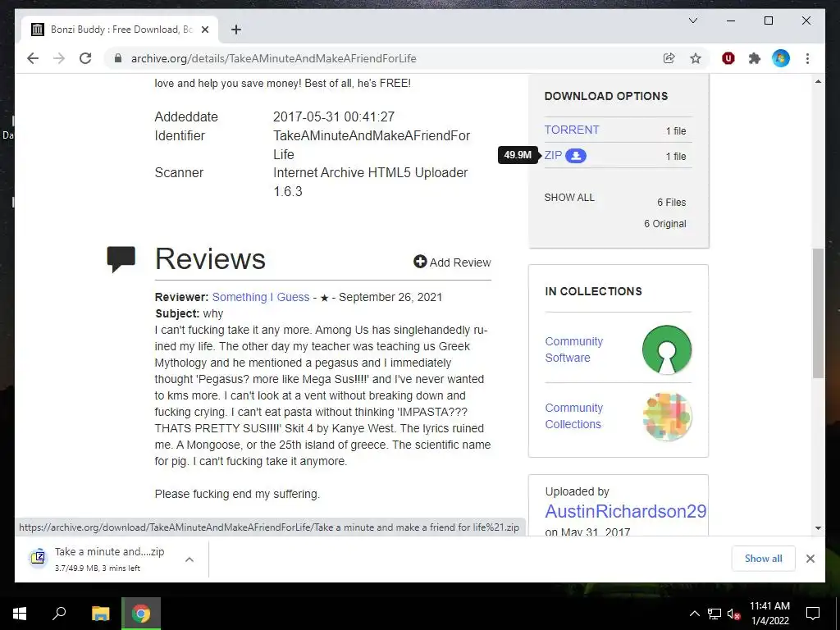Click the '6 Original' text
Viewport: 840px width, 630px height.
click(x=664, y=223)
